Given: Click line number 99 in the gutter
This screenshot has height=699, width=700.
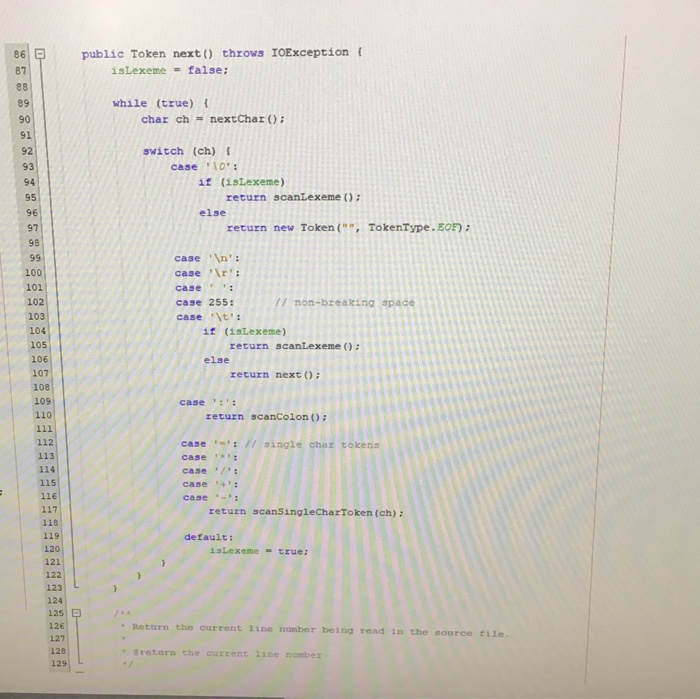Looking at the screenshot, I should [x=35, y=258].
